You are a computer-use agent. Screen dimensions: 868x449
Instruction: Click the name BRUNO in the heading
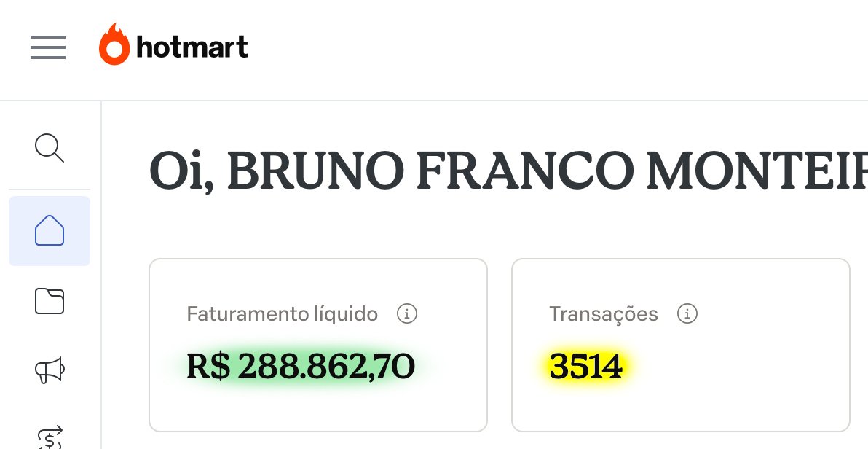pos(315,171)
